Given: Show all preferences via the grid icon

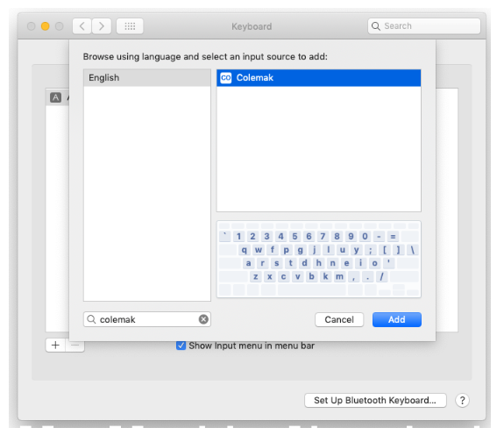Looking at the screenshot, I should tap(130, 26).
